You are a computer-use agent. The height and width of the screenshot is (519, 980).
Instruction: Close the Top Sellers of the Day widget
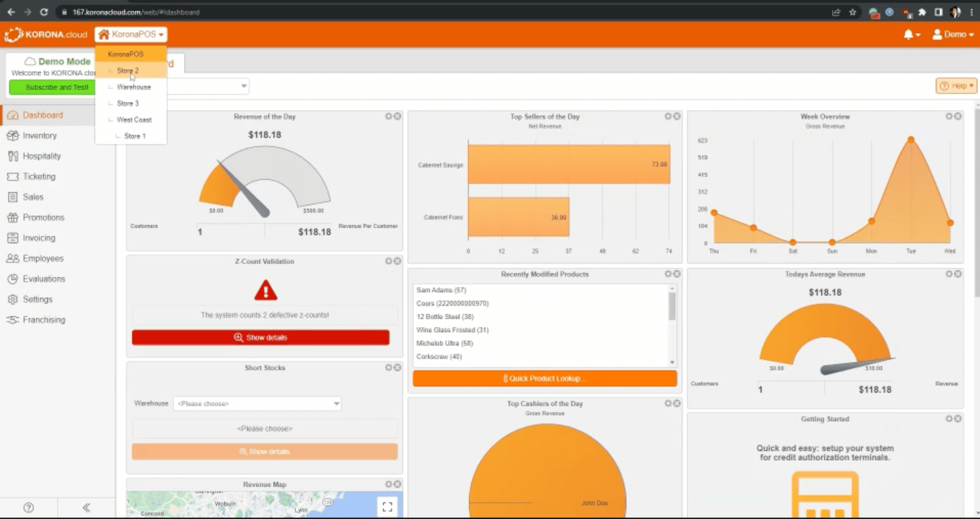pyautogui.click(x=677, y=116)
